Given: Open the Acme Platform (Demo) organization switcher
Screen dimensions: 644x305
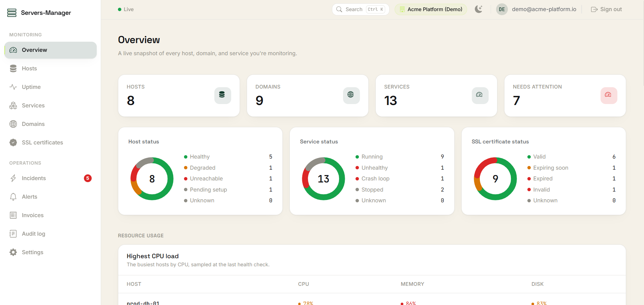Looking at the screenshot, I should [x=431, y=9].
